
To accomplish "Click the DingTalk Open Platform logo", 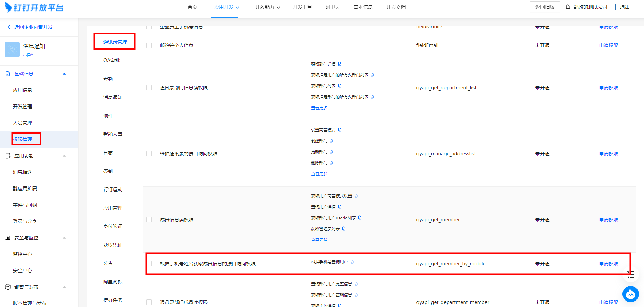I will pyautogui.click(x=34, y=7).
